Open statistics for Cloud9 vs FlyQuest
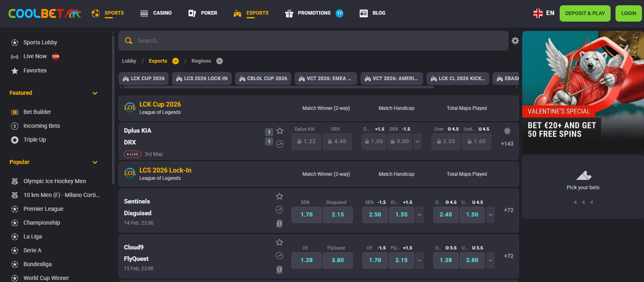The width and height of the screenshot is (644, 282). (x=279, y=256)
